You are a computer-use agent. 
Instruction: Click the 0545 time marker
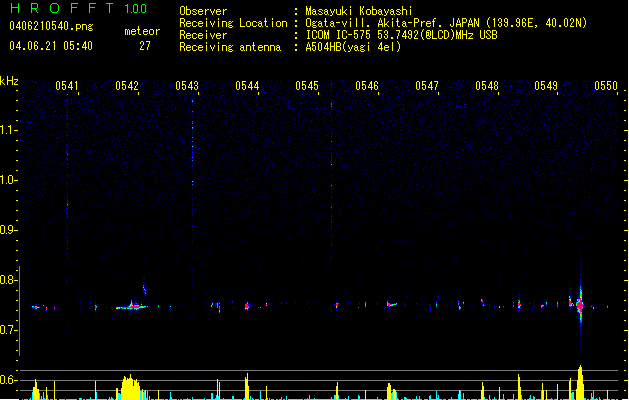[307, 86]
